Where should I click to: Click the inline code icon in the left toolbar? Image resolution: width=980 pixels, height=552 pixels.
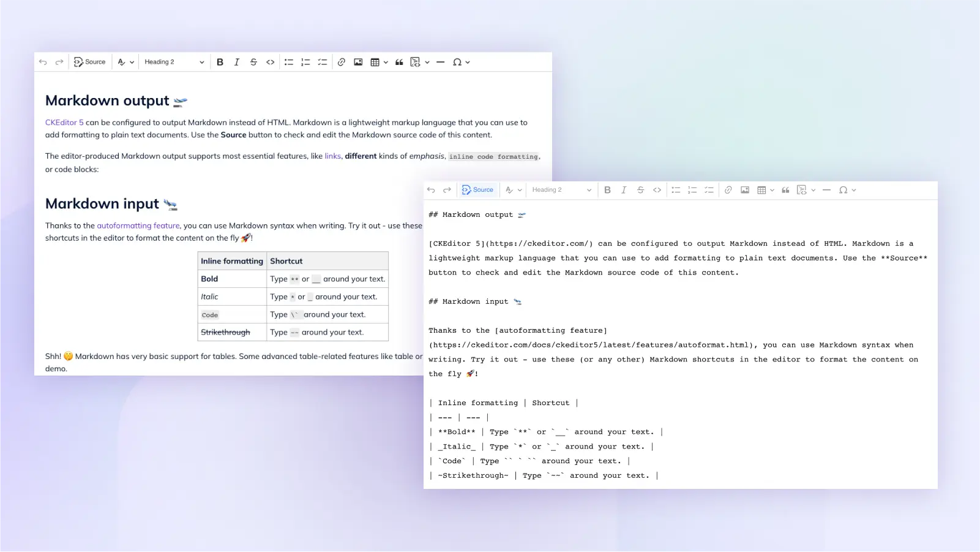tap(270, 62)
